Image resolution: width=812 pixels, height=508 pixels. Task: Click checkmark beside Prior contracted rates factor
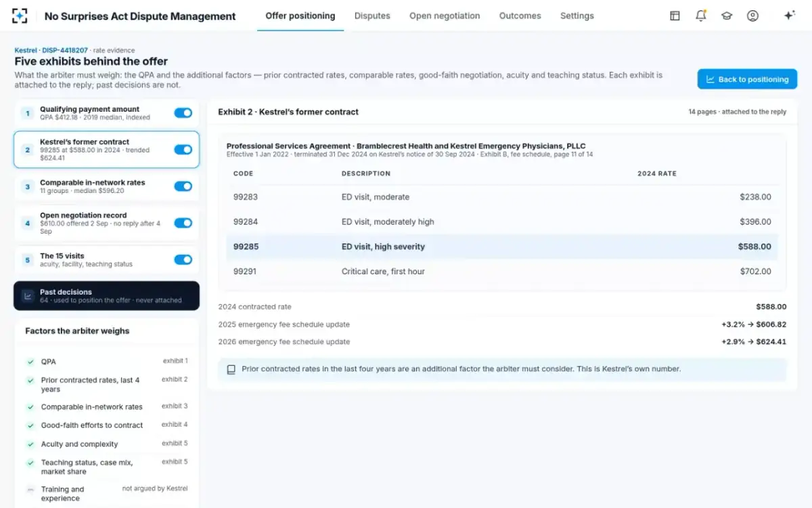tap(30, 381)
